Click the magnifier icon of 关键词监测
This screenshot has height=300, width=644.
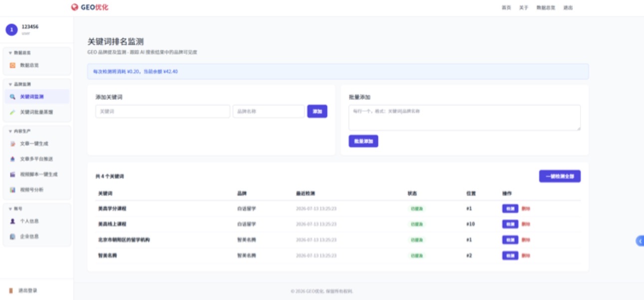pyautogui.click(x=13, y=97)
